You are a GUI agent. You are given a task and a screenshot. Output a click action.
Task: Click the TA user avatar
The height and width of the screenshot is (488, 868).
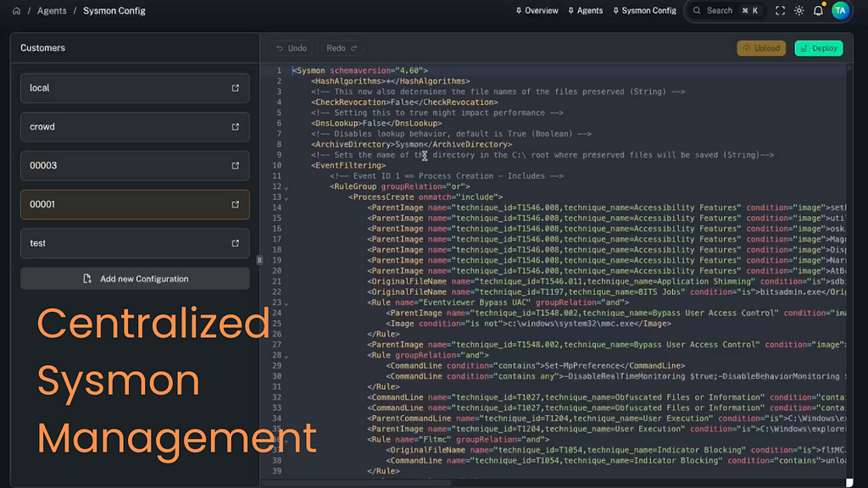[x=839, y=11]
